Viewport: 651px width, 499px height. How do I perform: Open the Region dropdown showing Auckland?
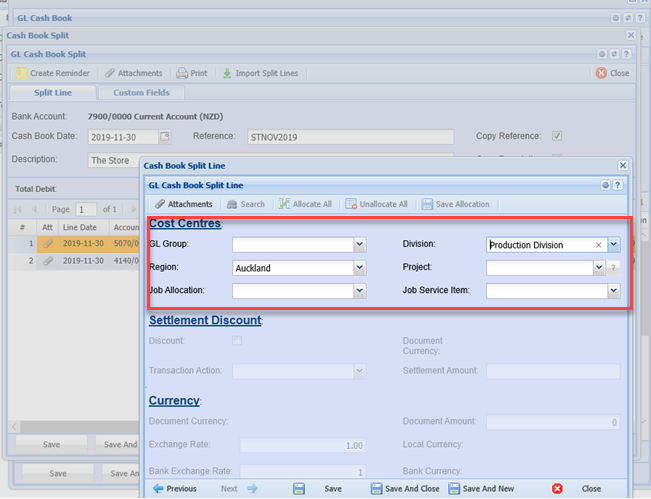(359, 268)
